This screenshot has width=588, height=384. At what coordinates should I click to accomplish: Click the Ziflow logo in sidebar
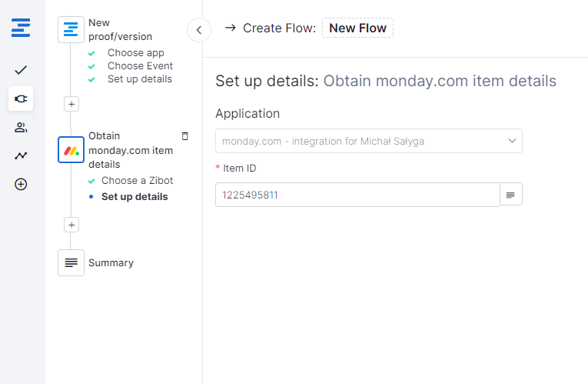[x=21, y=28]
